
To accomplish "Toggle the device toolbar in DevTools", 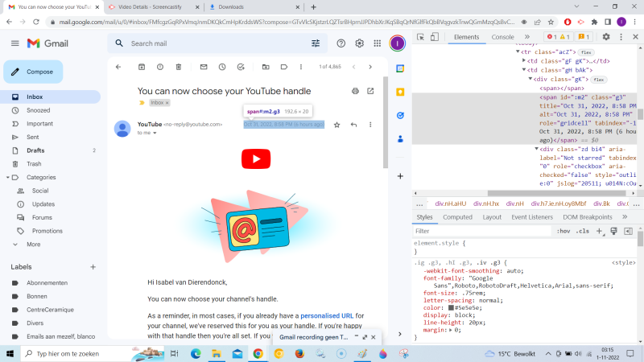I will click(435, 37).
